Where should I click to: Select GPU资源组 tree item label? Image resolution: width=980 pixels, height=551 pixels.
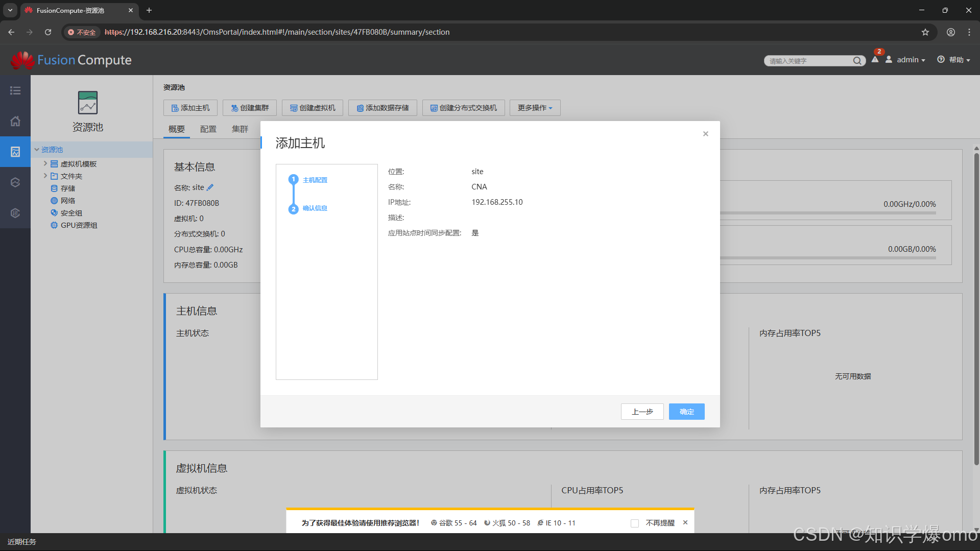coord(79,225)
